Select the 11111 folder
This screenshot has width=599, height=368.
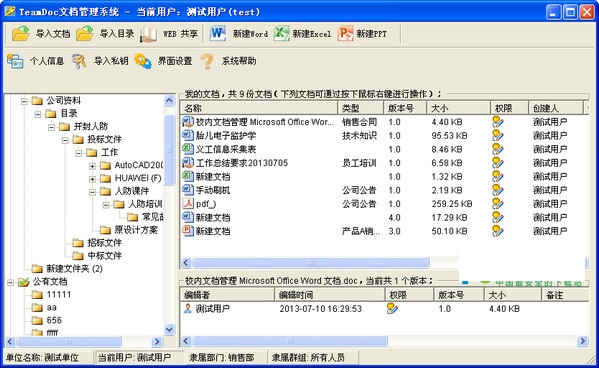tap(58, 295)
